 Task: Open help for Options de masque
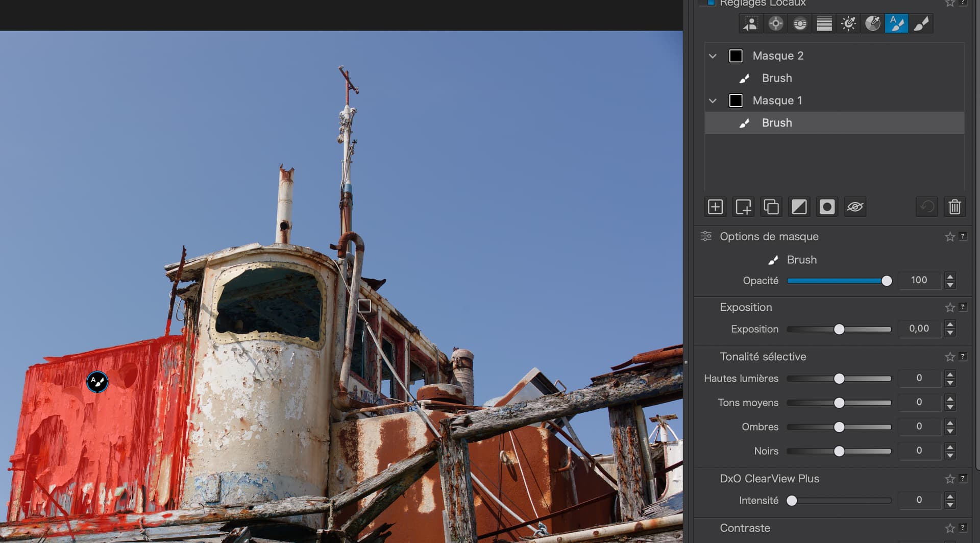click(963, 236)
